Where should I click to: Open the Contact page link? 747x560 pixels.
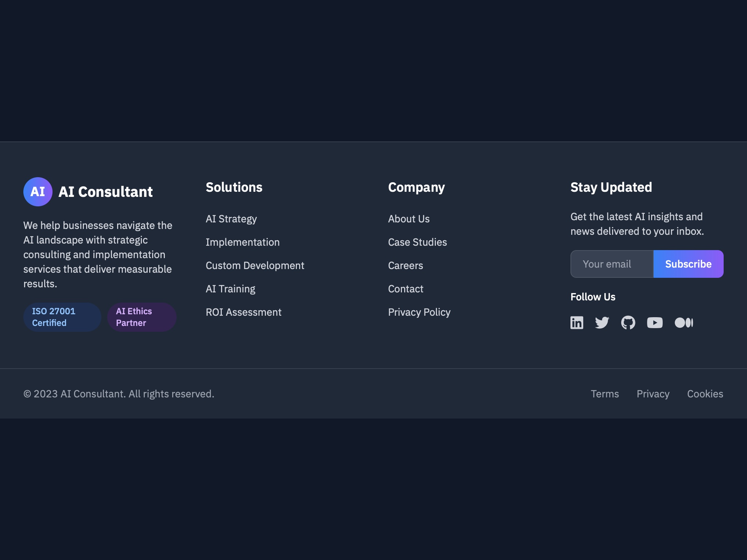[x=406, y=288]
